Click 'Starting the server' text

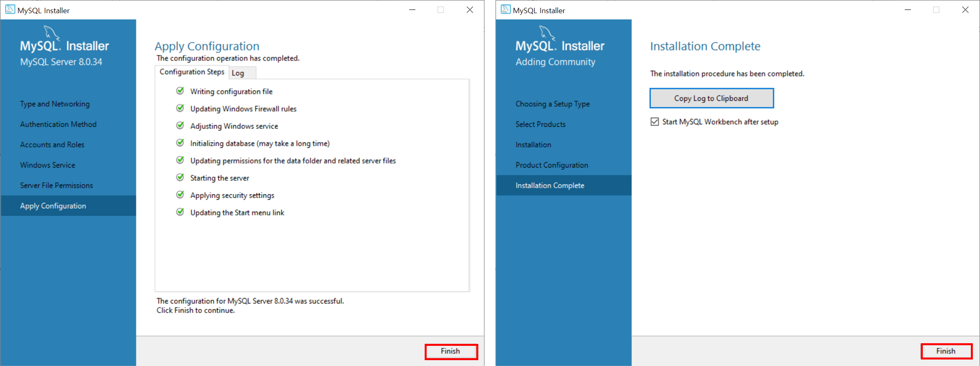220,178
